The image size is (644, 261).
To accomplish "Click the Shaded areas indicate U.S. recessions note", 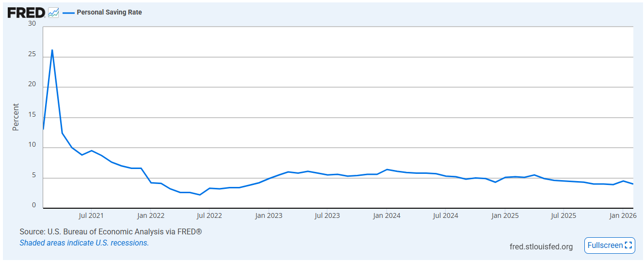I will (84, 243).
